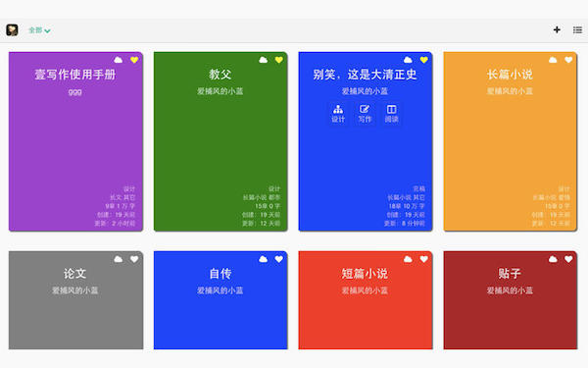Open 写作 writing mode on the blue card
The width and height of the screenshot is (588, 368).
tap(365, 114)
